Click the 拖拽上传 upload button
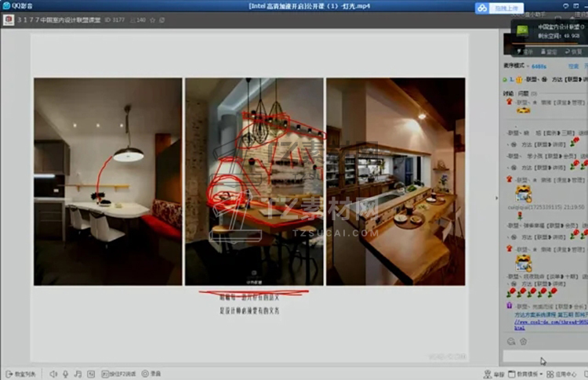Viewport: 588px width, 380px height. coord(506,8)
